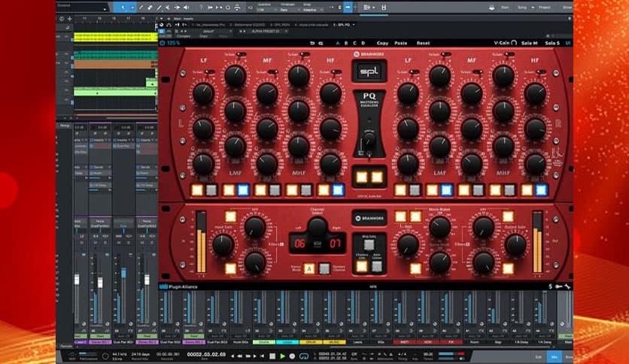The width and height of the screenshot is (629, 364).
Task: Click the plugin undo arrow
Action: (312, 43)
